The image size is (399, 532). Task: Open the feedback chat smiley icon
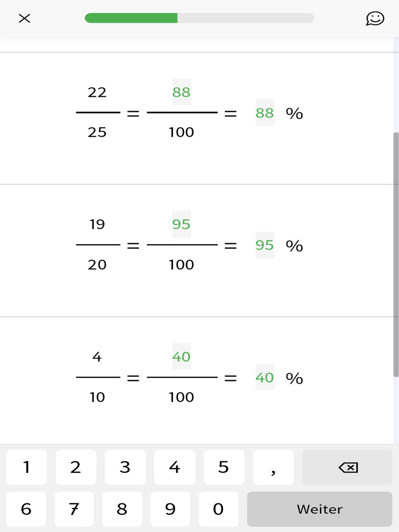375,19
